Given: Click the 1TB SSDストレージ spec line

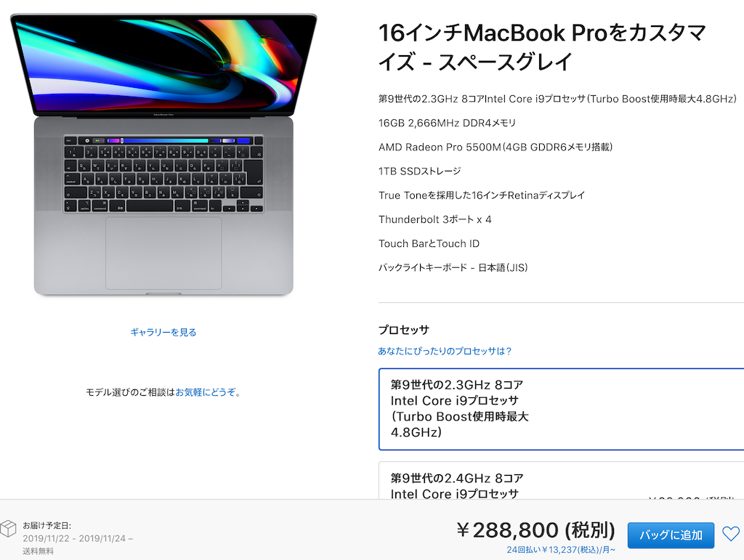Looking at the screenshot, I should [419, 171].
